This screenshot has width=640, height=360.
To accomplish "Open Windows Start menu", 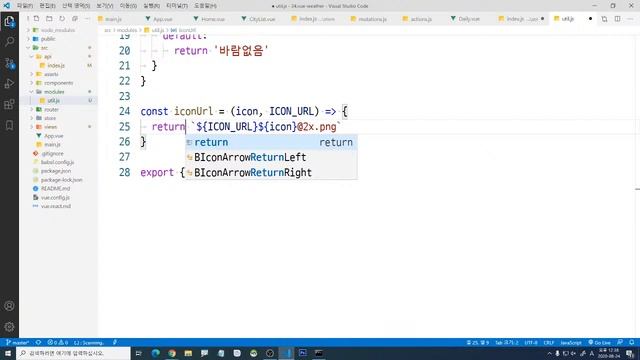I will click(8, 353).
